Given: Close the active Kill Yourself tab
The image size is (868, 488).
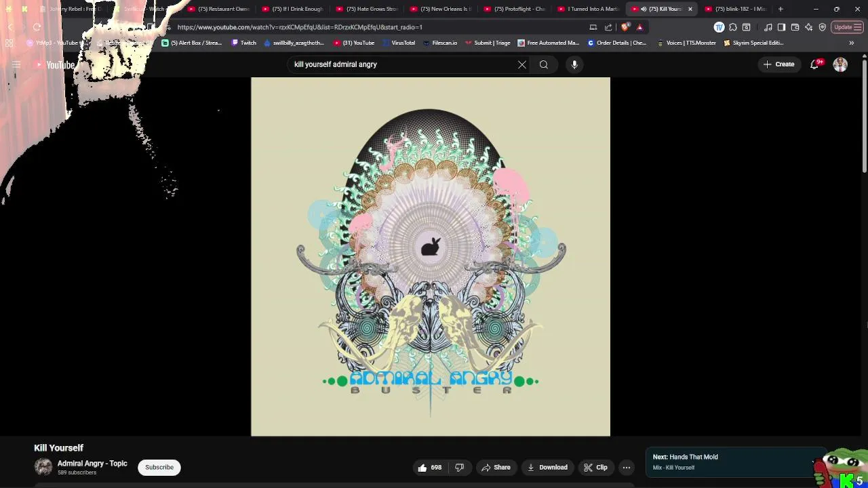Looking at the screenshot, I should tap(690, 9).
